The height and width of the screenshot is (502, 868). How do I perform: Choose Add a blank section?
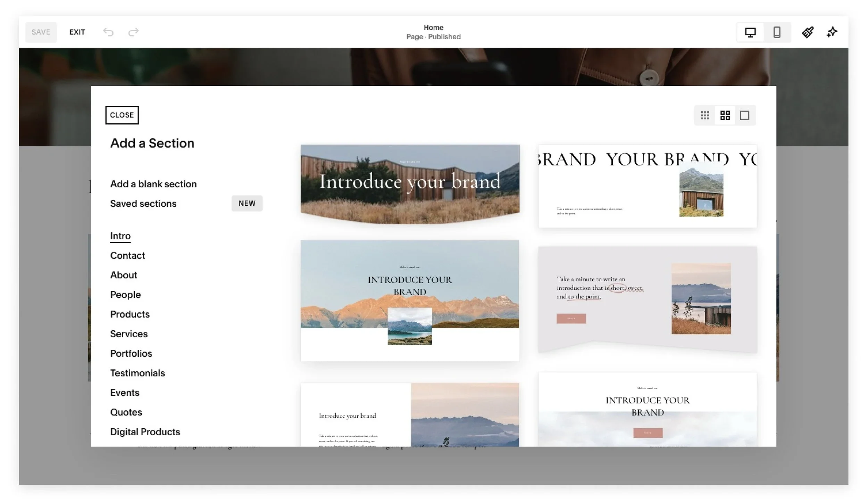coord(153,184)
